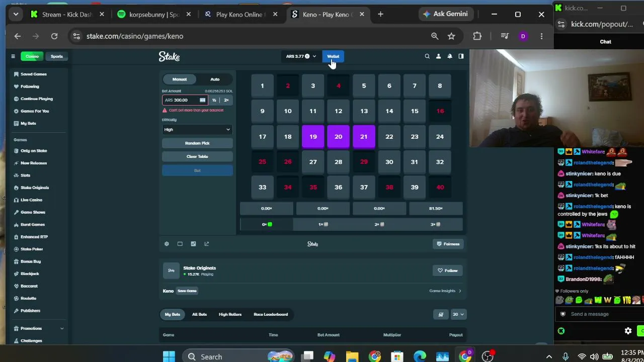The image size is (644, 362).
Task: Click the Clear Table button
Action: tap(197, 156)
